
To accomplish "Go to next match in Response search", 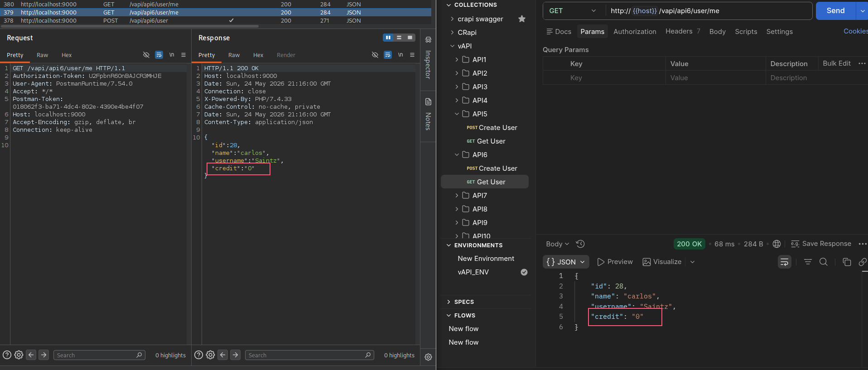I will (236, 355).
